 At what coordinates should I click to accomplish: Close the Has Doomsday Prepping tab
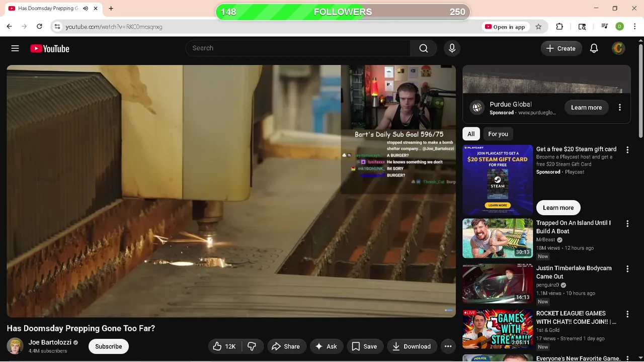[96, 9]
